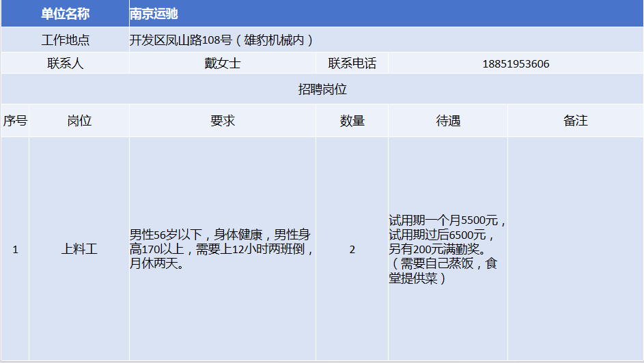Click the 备注 column header
The width and height of the screenshot is (644, 363).
pos(575,121)
